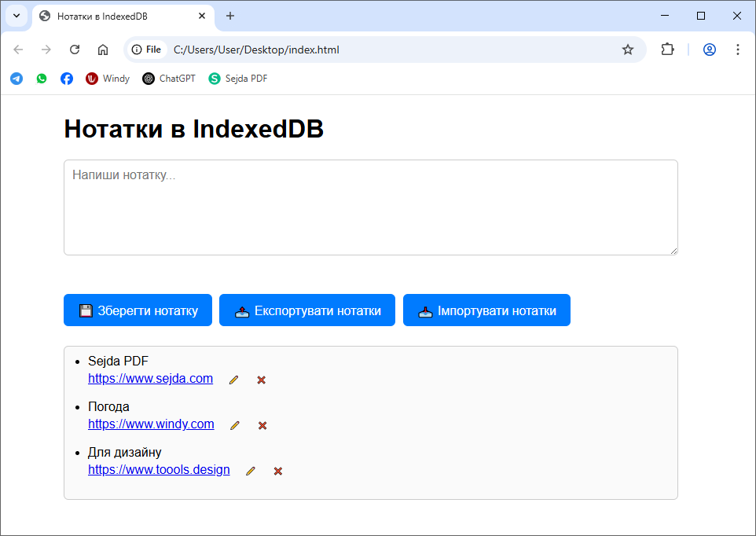Open the https://www.sejda.com link

[150, 379]
